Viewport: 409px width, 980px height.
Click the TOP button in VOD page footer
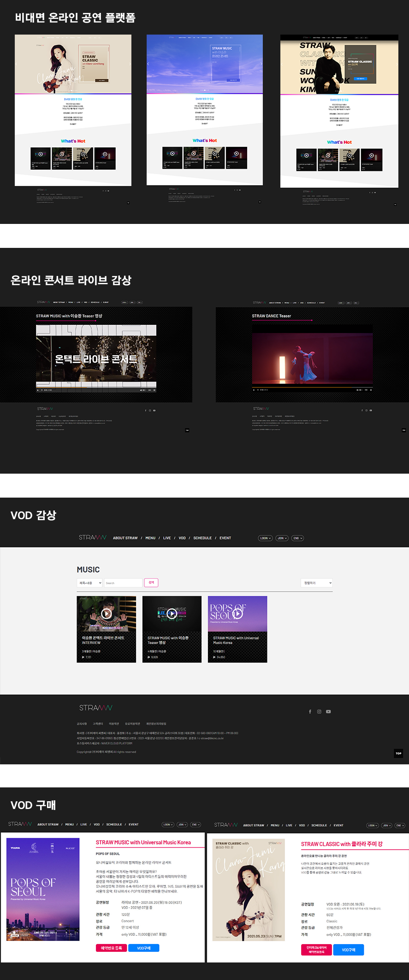click(x=398, y=753)
